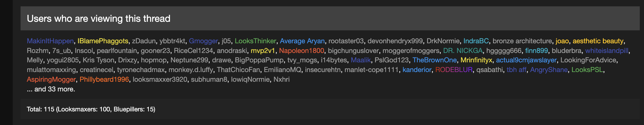644x125 pixels.
Task: Visit Gmogger's profile
Action: coord(203,41)
